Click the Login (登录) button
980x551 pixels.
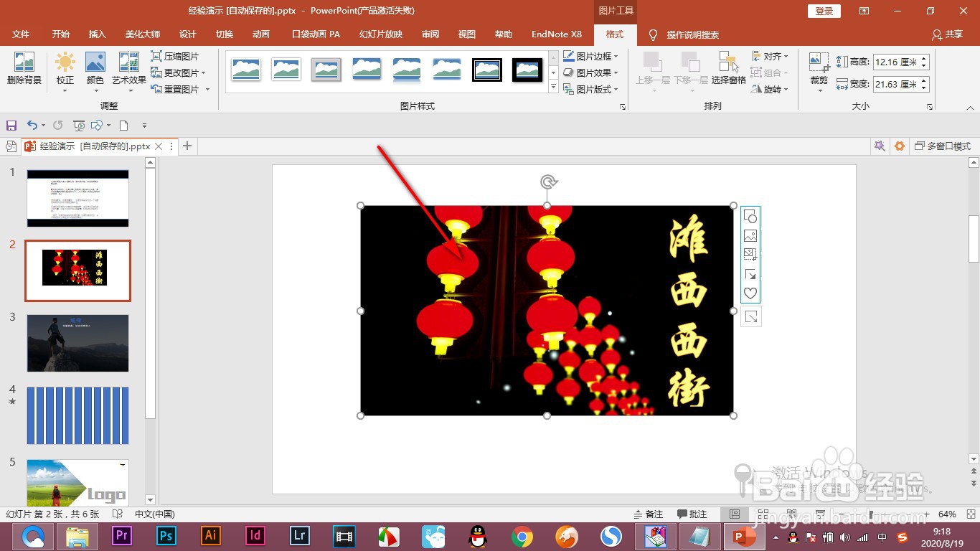(x=824, y=11)
